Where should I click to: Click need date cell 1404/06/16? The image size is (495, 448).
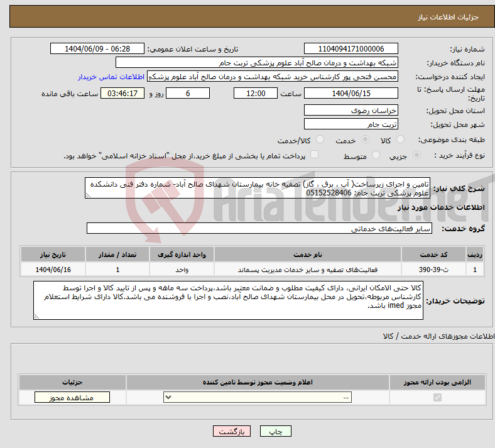(53, 270)
